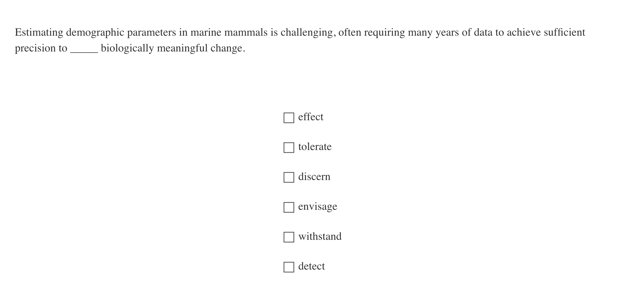
Task: Enable the checkbox beside "discern"
Action: (289, 177)
